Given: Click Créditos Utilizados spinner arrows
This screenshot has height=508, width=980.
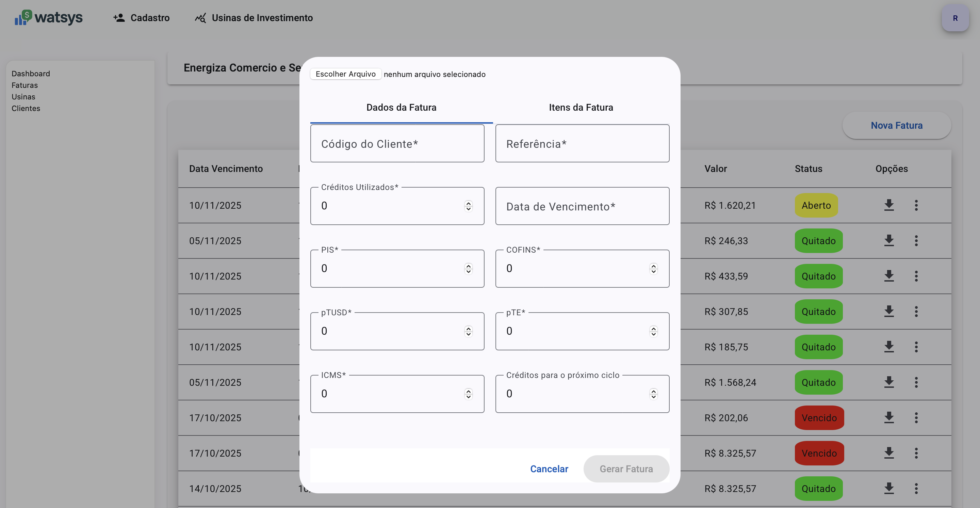Looking at the screenshot, I should coord(468,206).
